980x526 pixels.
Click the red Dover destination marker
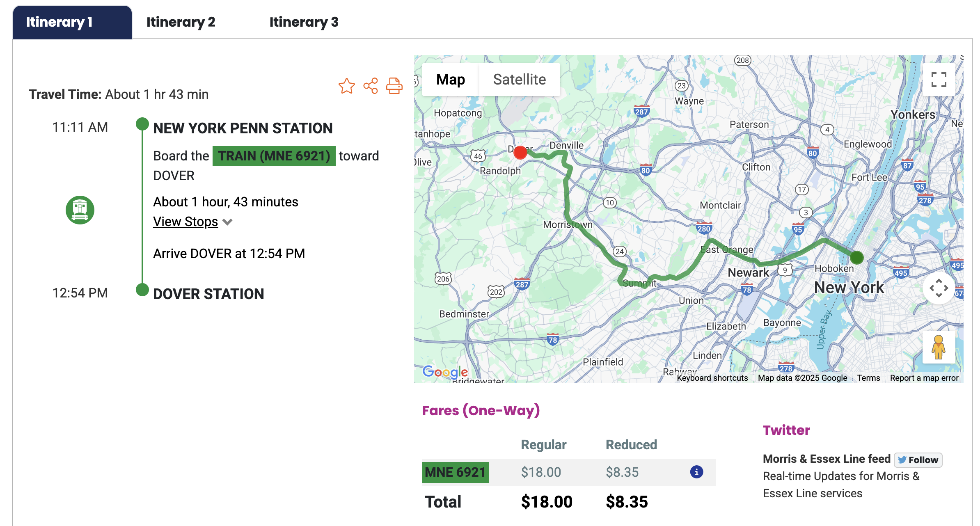click(520, 153)
